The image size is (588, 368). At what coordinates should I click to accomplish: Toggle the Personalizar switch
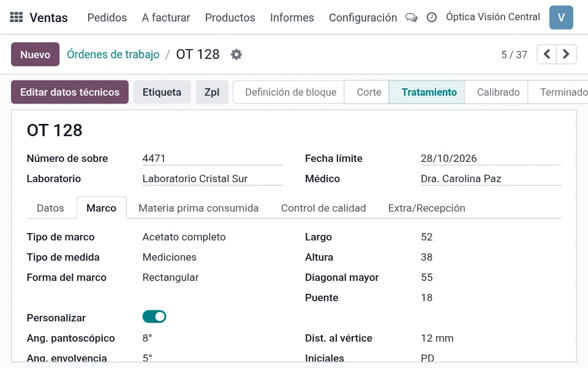(154, 316)
